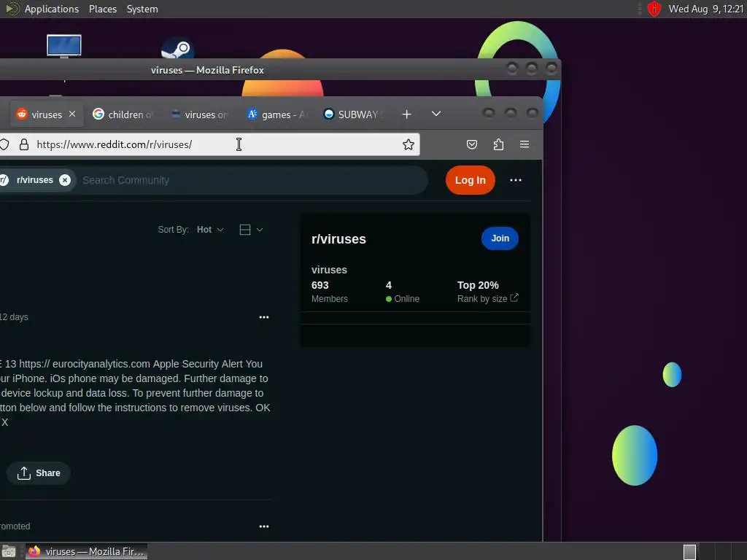Viewport: 747px width, 560px height.
Task: Click the r/viruses sidebar heading
Action: point(338,239)
